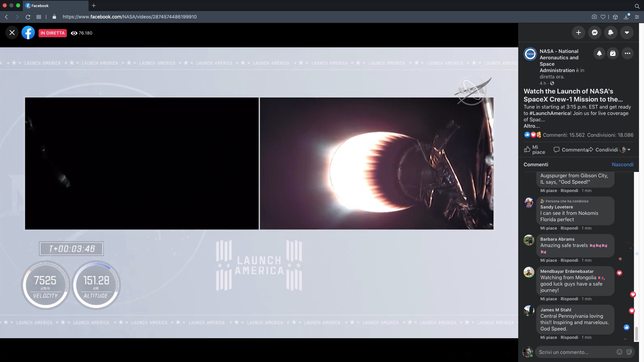Screen dimensions: 644x362
Task: Click the IN DIRETTA live badge
Action: 52,33
